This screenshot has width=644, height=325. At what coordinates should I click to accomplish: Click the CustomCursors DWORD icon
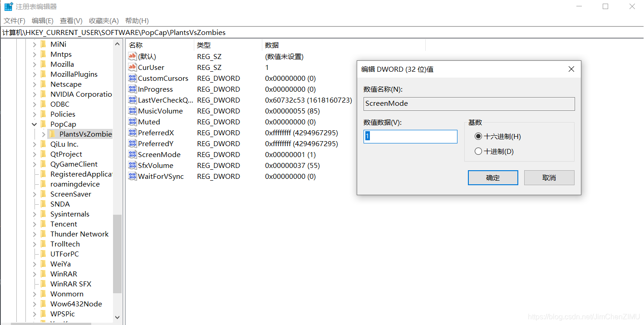click(133, 78)
